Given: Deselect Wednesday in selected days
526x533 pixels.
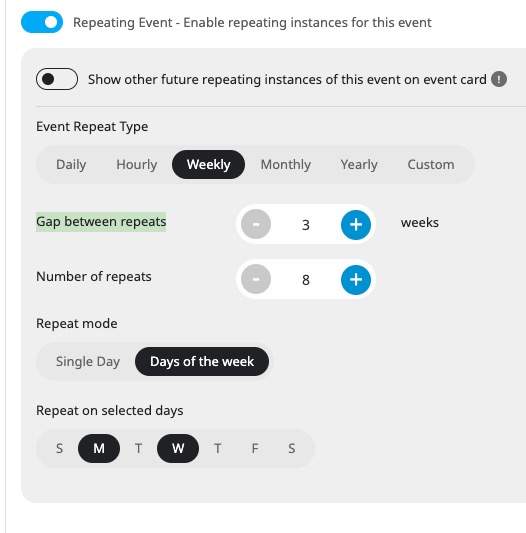Looking at the screenshot, I should coord(178,448).
